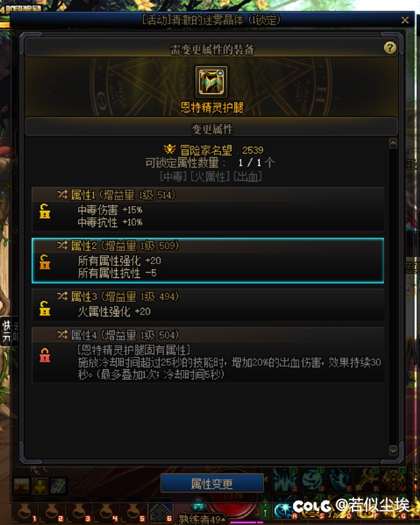Click the shuffle icon beside 属性2
Image resolution: width=420 pixels, height=525 pixels.
pos(62,245)
